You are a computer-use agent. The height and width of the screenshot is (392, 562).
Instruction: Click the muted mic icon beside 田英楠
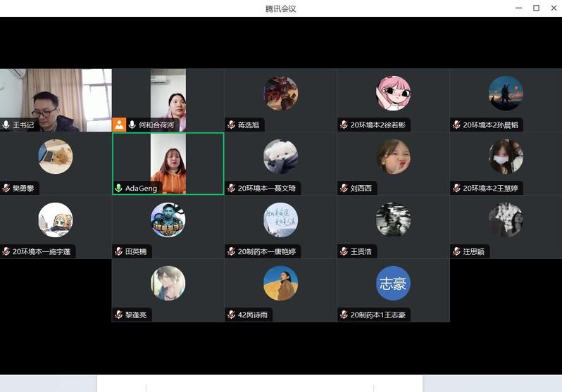tap(118, 251)
